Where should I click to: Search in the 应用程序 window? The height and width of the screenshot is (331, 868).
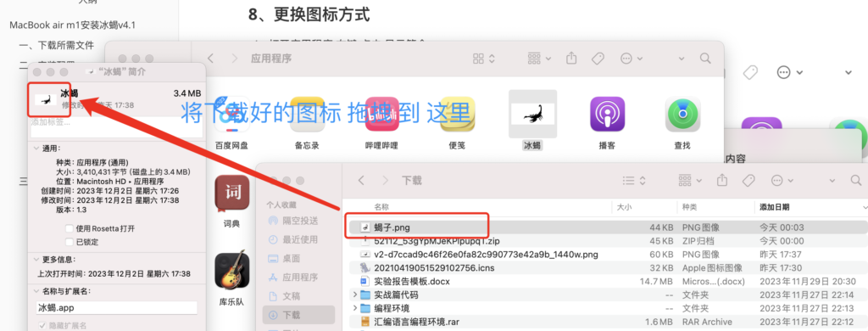click(704, 59)
